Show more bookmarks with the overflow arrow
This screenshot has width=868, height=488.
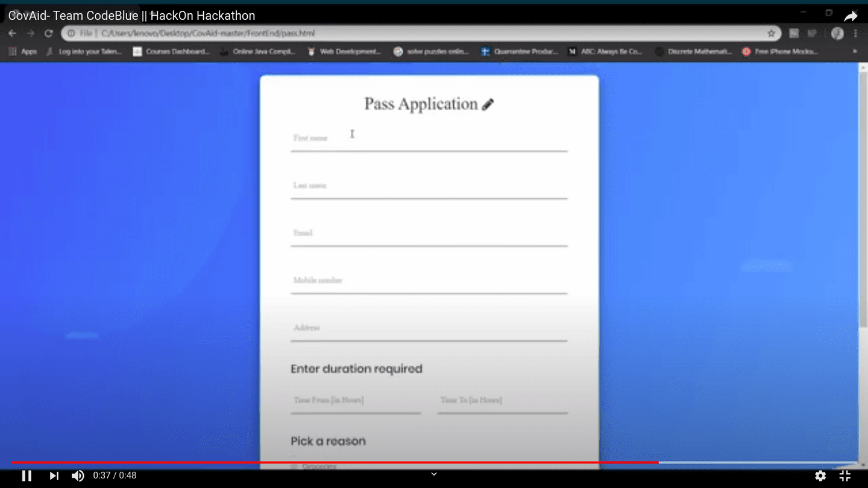click(x=855, y=52)
